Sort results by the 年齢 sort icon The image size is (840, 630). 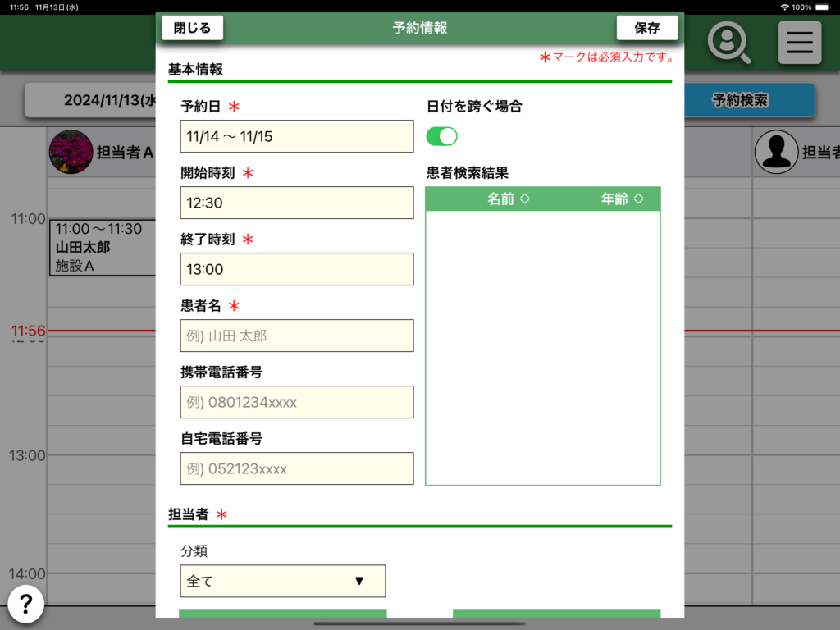[x=638, y=199]
